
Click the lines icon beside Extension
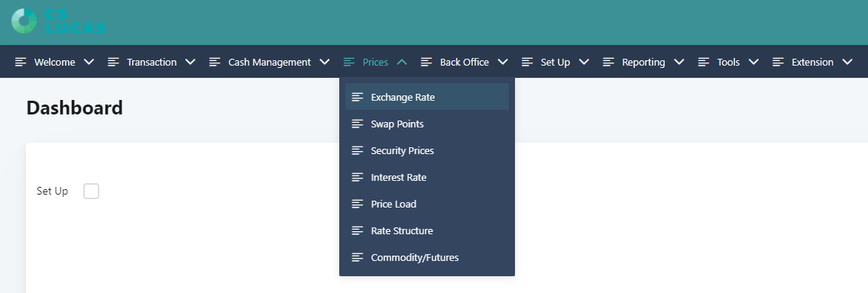(779, 62)
